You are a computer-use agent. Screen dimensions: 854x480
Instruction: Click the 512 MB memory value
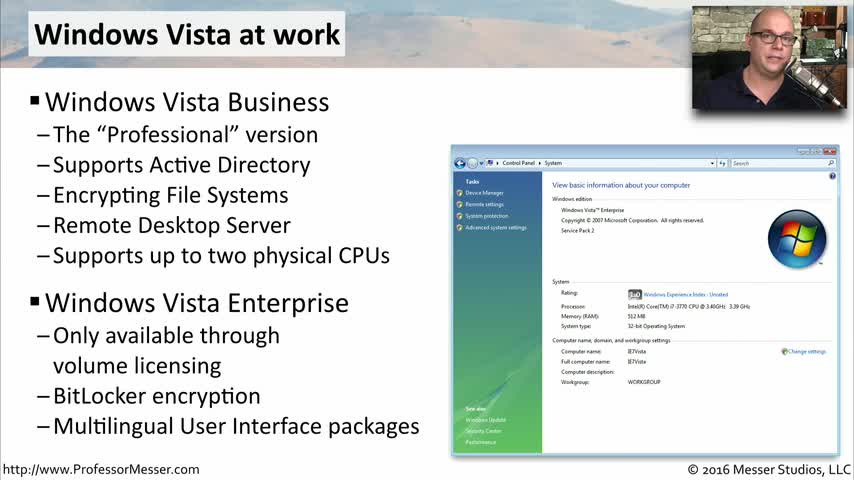click(636, 316)
